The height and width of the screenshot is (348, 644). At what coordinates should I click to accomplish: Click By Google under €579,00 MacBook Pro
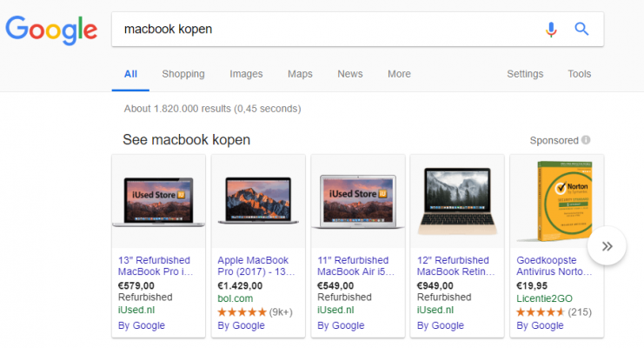click(x=142, y=325)
